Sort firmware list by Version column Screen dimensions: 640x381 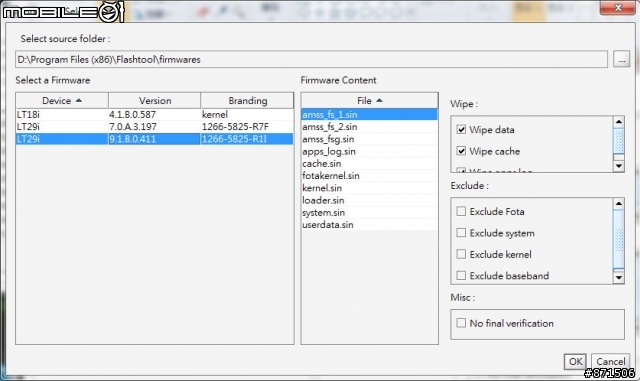[155, 100]
